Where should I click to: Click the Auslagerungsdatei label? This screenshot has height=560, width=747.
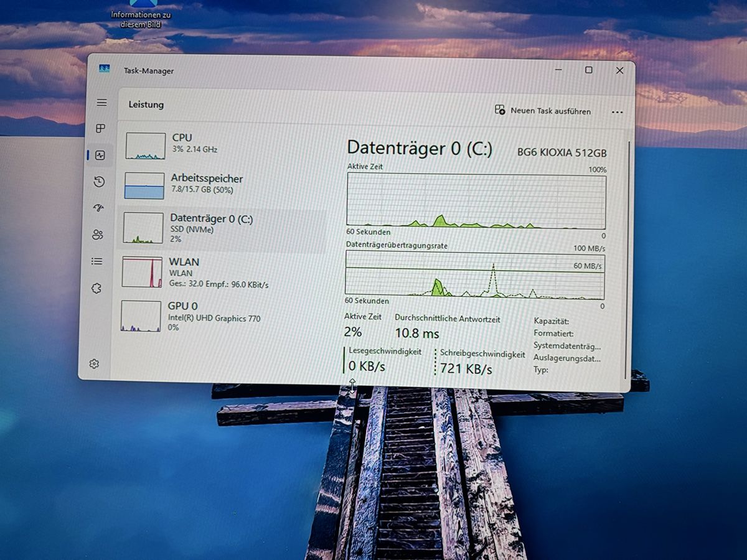(x=566, y=358)
